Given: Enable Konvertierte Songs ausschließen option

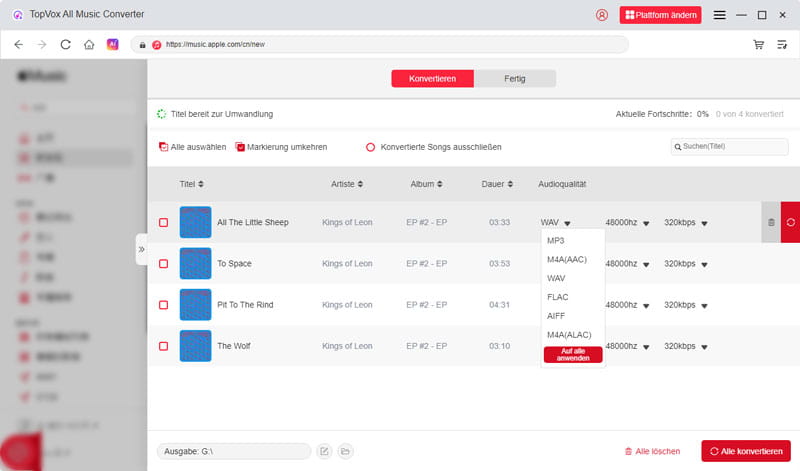Looking at the screenshot, I should 370,147.
